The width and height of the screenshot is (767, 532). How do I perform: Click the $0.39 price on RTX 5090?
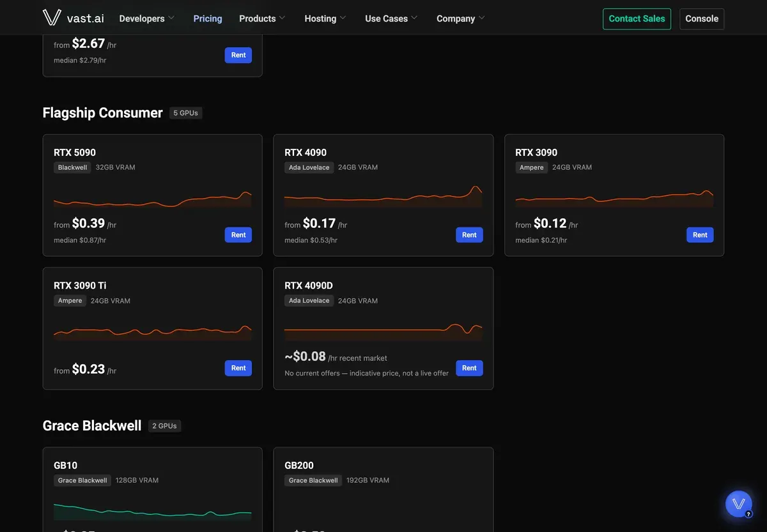(x=88, y=224)
